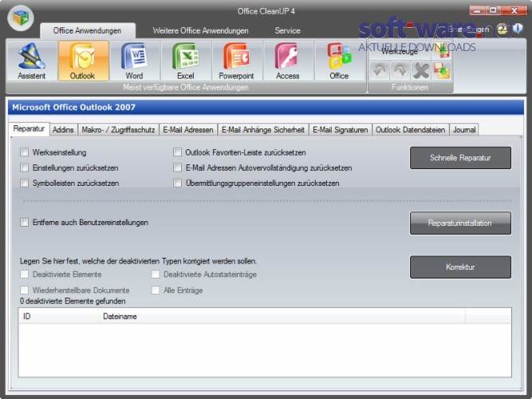This screenshot has width=532, height=399.
Task: Minimize the Office CleanUP window
Action: 477,10
